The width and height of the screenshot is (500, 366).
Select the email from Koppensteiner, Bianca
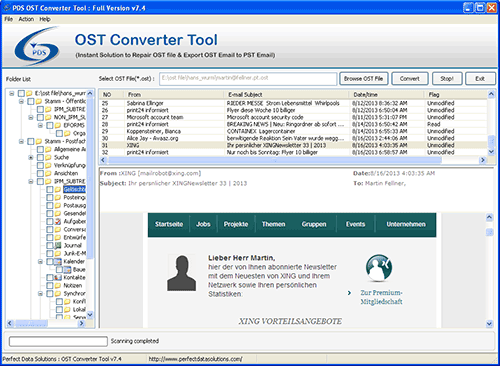[x=293, y=131]
